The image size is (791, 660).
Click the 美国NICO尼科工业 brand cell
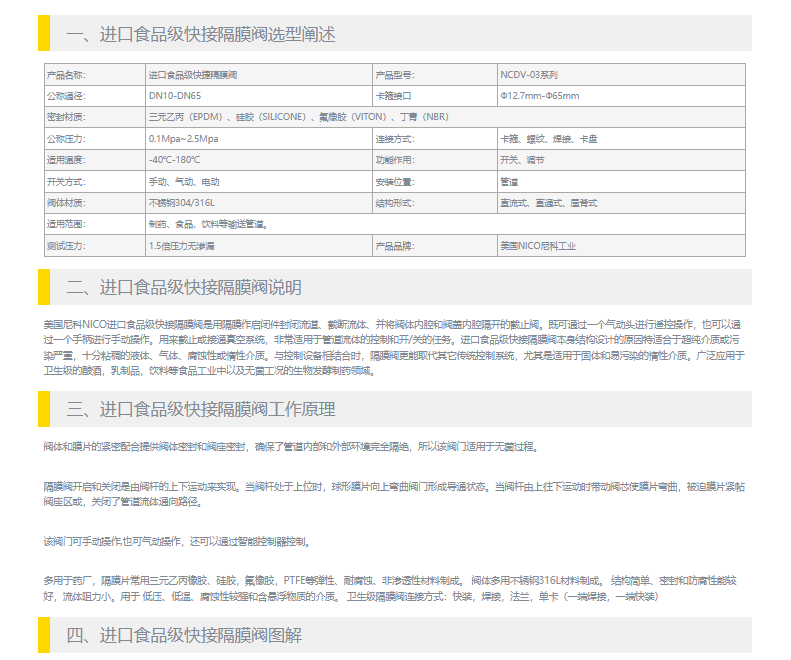coord(538,245)
